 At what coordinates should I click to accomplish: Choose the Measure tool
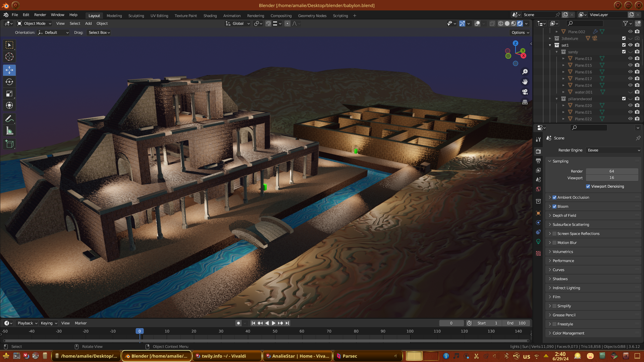(x=9, y=131)
